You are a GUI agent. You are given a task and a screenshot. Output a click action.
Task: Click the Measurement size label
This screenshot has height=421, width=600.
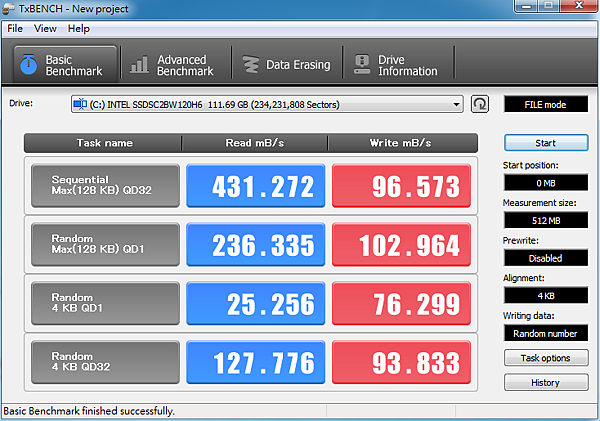(x=540, y=202)
